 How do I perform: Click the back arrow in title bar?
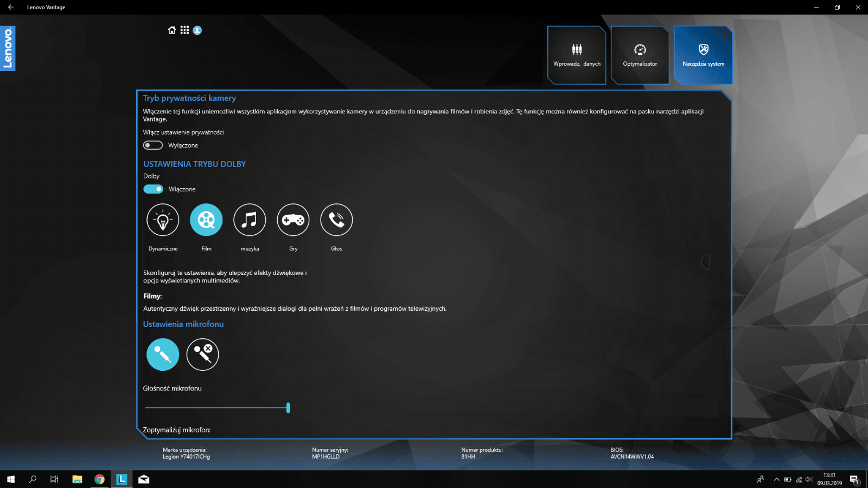click(11, 7)
